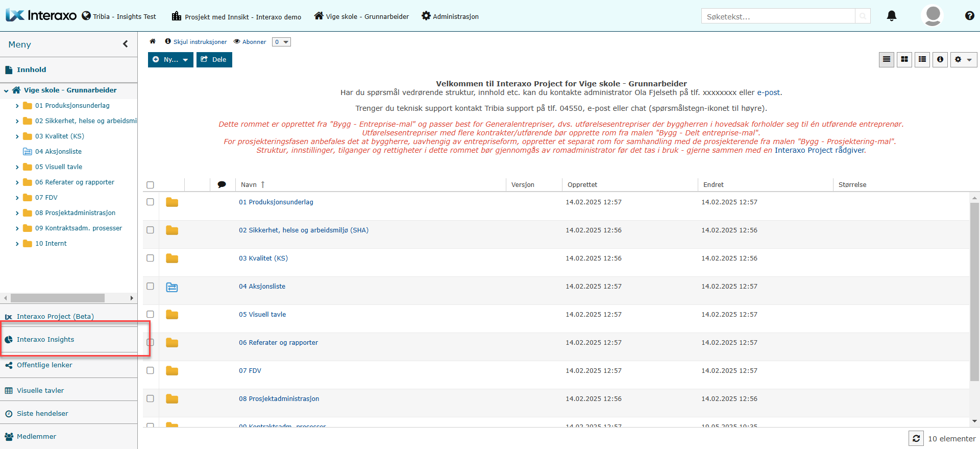This screenshot has width=980, height=449.
Task: Expand 10 Internt in tree
Action: pos(17,244)
